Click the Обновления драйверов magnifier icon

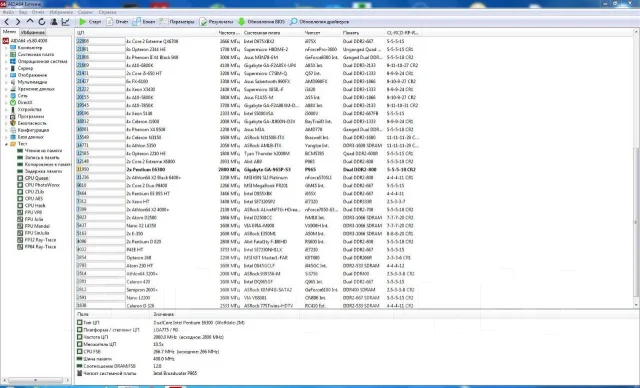(293, 22)
